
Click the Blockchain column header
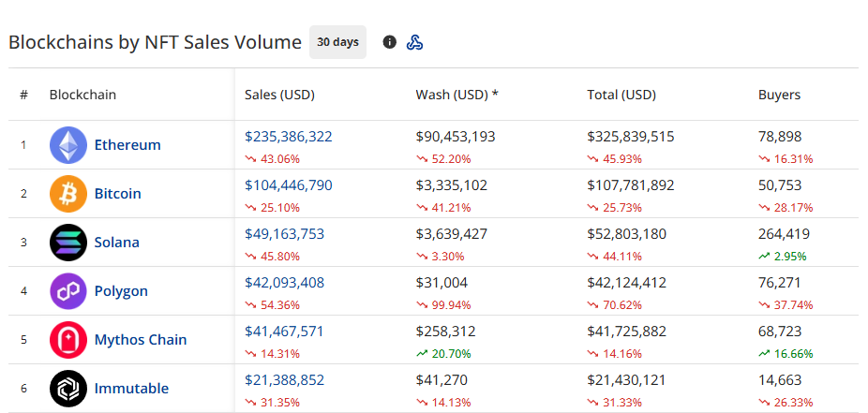pos(83,95)
